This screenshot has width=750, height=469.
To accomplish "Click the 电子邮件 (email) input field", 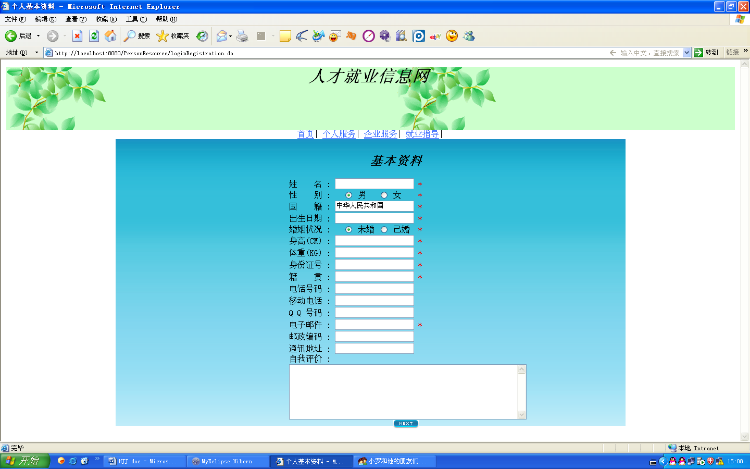I will (x=374, y=325).
